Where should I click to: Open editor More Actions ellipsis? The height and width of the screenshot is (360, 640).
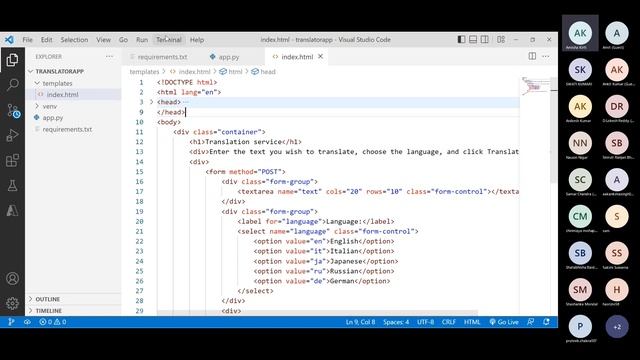click(x=546, y=56)
